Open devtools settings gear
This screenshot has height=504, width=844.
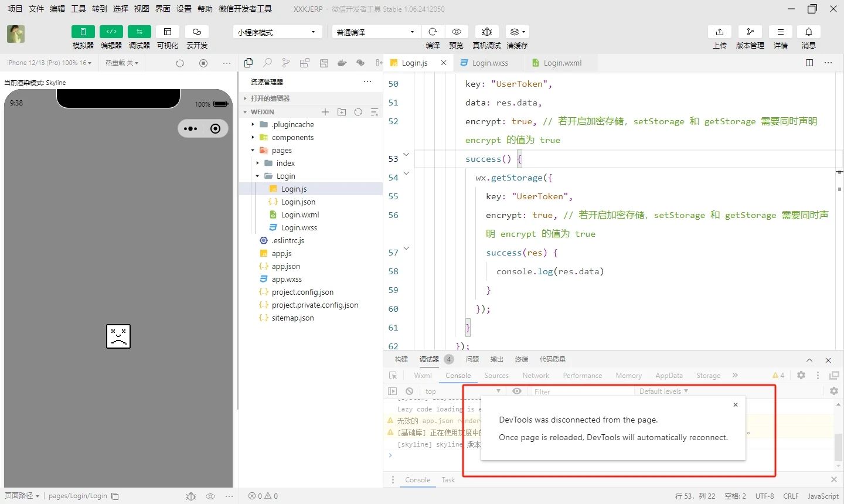[x=801, y=375]
